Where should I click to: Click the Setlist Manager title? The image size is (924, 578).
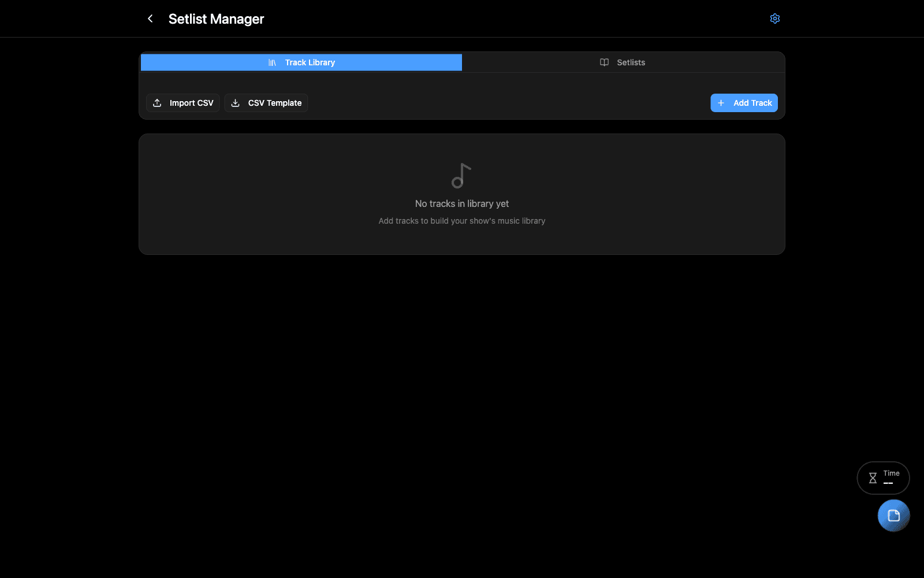216,19
